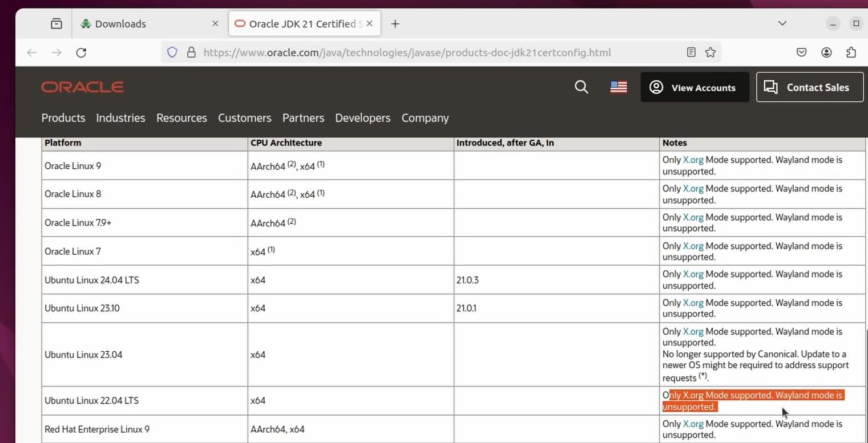Select the Oracle Linux 9 cell
868x443 pixels.
pyautogui.click(x=144, y=165)
